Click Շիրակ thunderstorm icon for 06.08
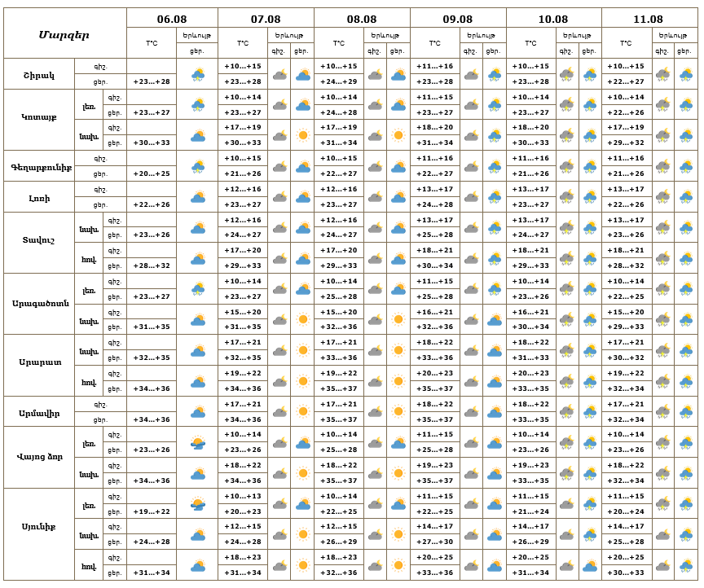 [x=197, y=74]
